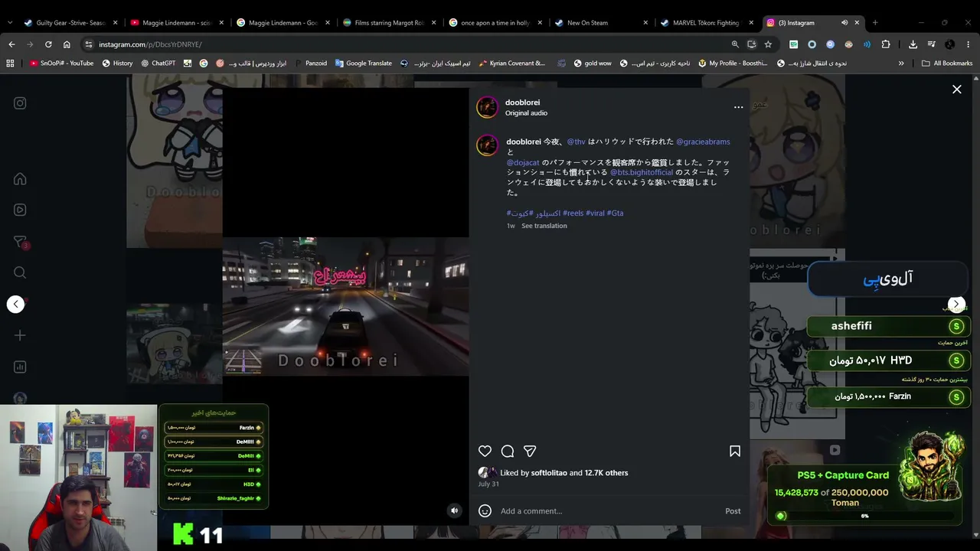Open a new Chrome tab
The image size is (980, 551).
(875, 23)
